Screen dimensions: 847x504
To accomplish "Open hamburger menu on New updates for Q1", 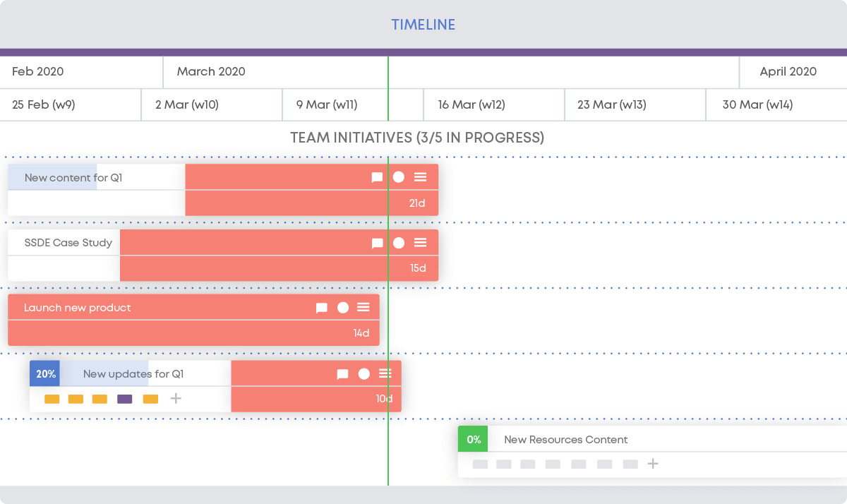I will 385,374.
